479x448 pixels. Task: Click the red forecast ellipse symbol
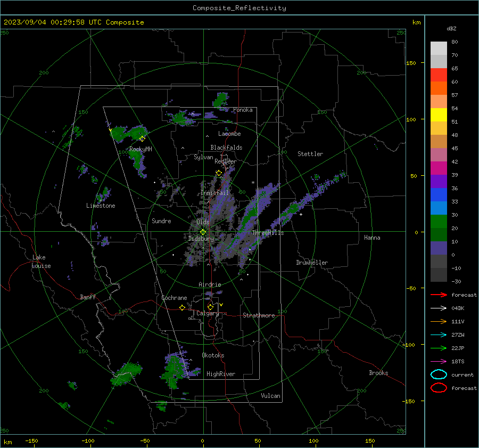coord(439,388)
